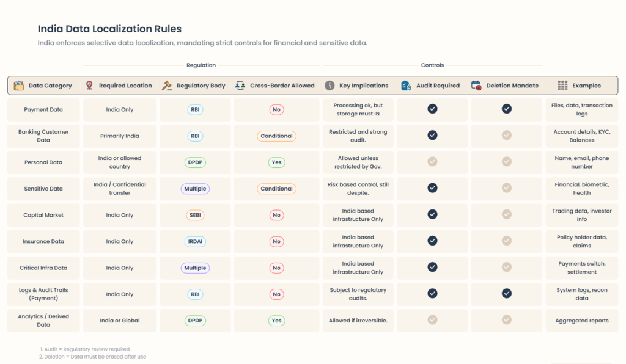The height and width of the screenshot is (364, 626).
Task: Click the Cross-Border Allowed people icon
Action: point(240,86)
